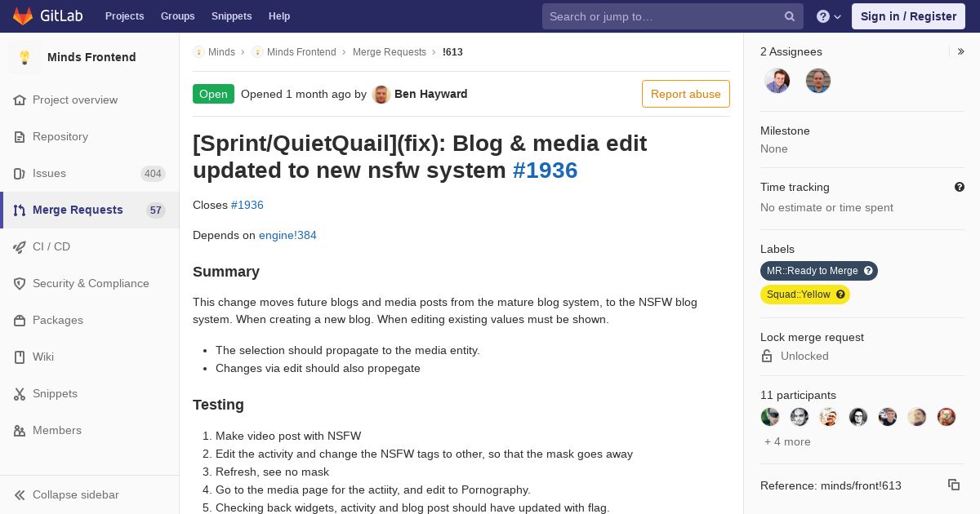The image size is (980, 514).
Task: Open the Help question-mark dropdown
Action: tap(829, 16)
